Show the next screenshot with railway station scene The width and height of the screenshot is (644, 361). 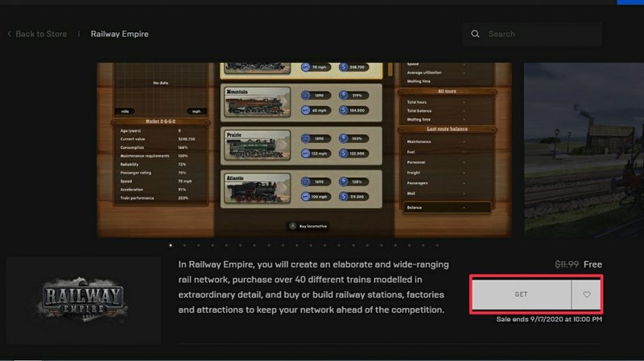point(584,150)
